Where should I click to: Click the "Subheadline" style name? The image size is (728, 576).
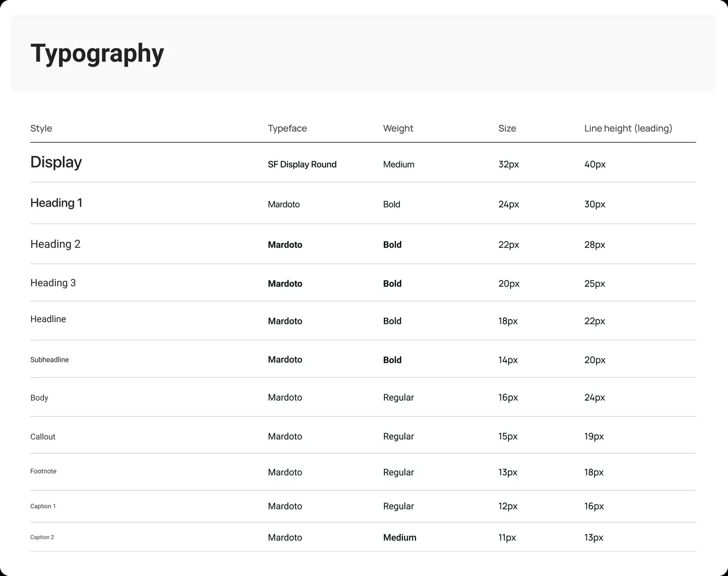click(x=50, y=360)
